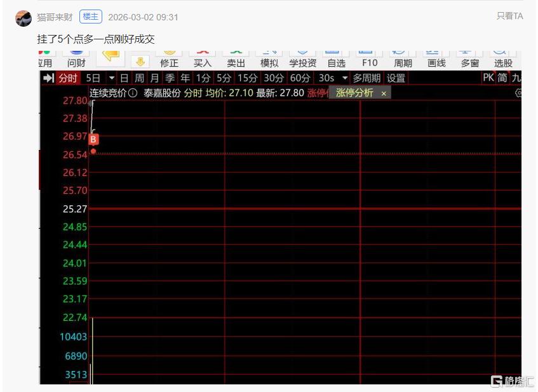Image resolution: width=538 pixels, height=392 pixels.
Task: Click the red B buy marker
Action: click(93, 140)
